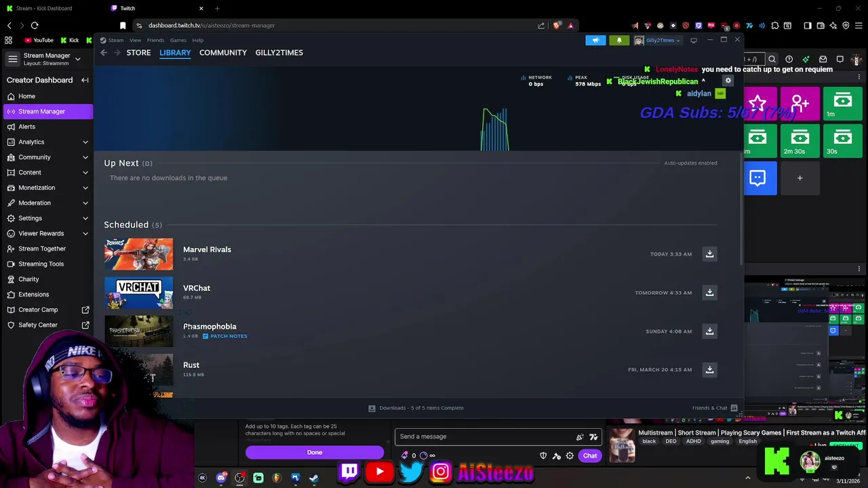Viewport: 868px width, 488px height.
Task: Expand Community section
Action: pos(47,157)
